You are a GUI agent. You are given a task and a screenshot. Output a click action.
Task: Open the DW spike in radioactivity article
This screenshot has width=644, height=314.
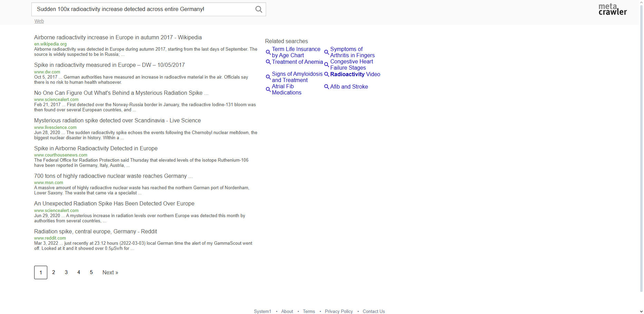(x=109, y=65)
